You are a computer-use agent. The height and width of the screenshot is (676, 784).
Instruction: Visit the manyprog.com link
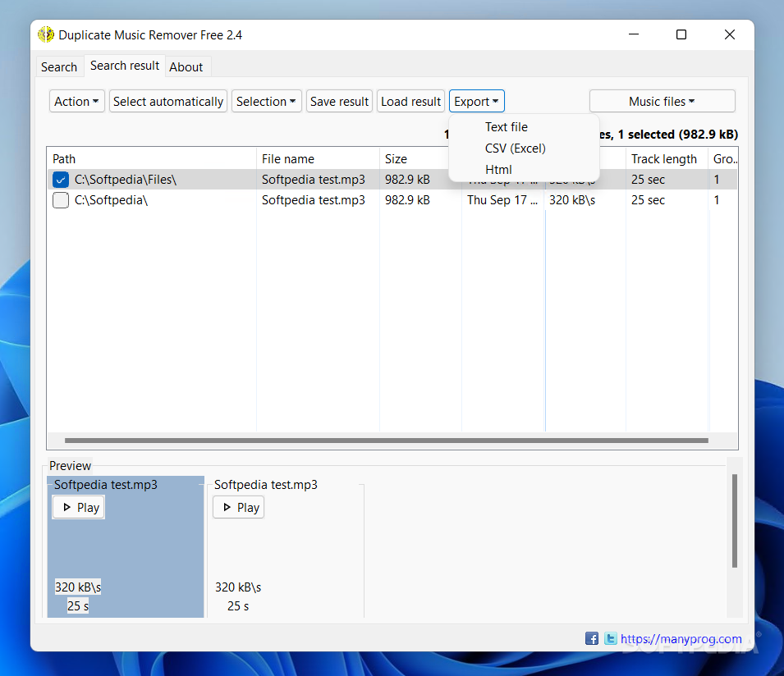[681, 638]
